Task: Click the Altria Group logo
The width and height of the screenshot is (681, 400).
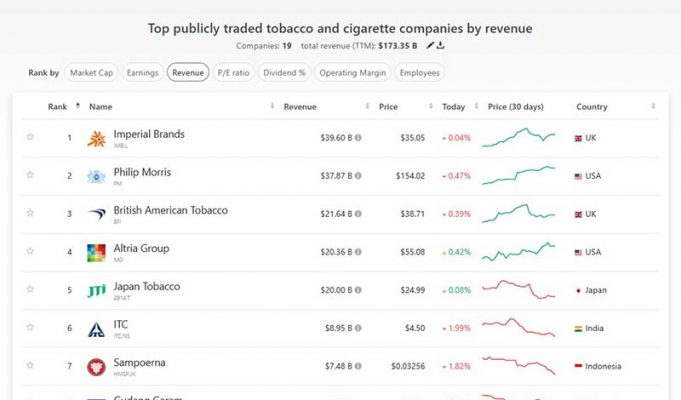Action: pos(96,252)
